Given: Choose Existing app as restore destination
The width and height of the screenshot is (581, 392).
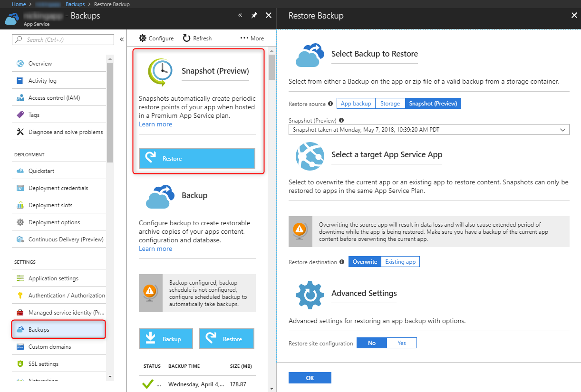Looking at the screenshot, I should (400, 262).
